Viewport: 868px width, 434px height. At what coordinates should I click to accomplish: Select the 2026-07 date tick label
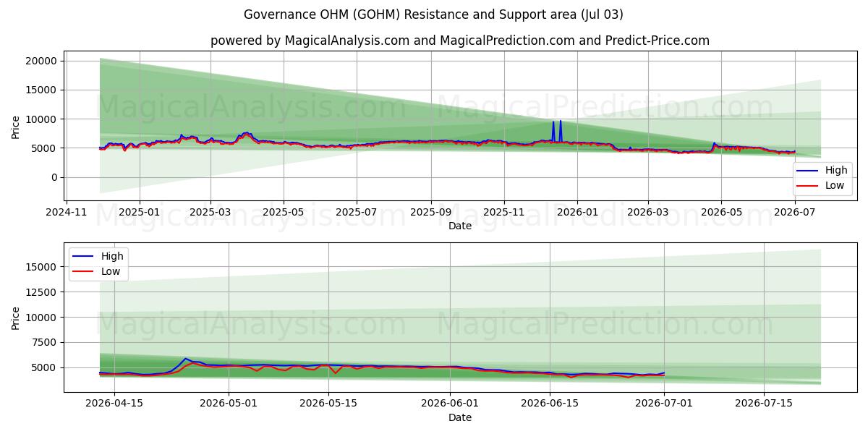pos(794,212)
